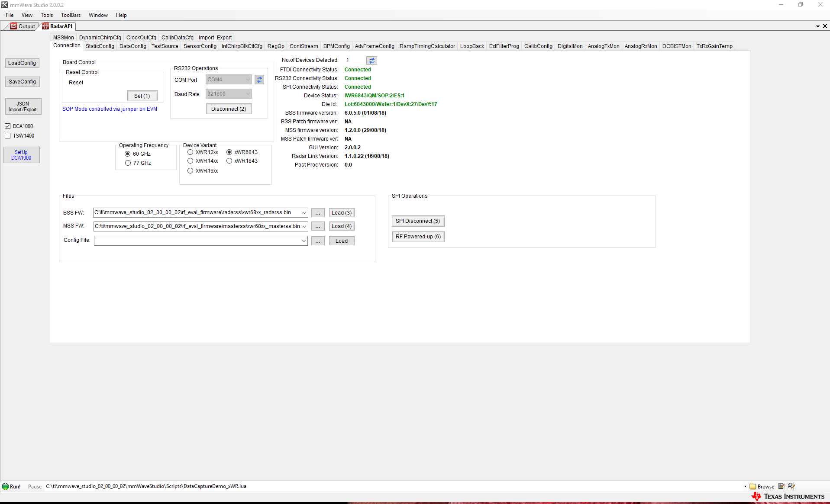Close the RadarAPI panel with X
The width and height of the screenshot is (830, 504).
(x=825, y=26)
